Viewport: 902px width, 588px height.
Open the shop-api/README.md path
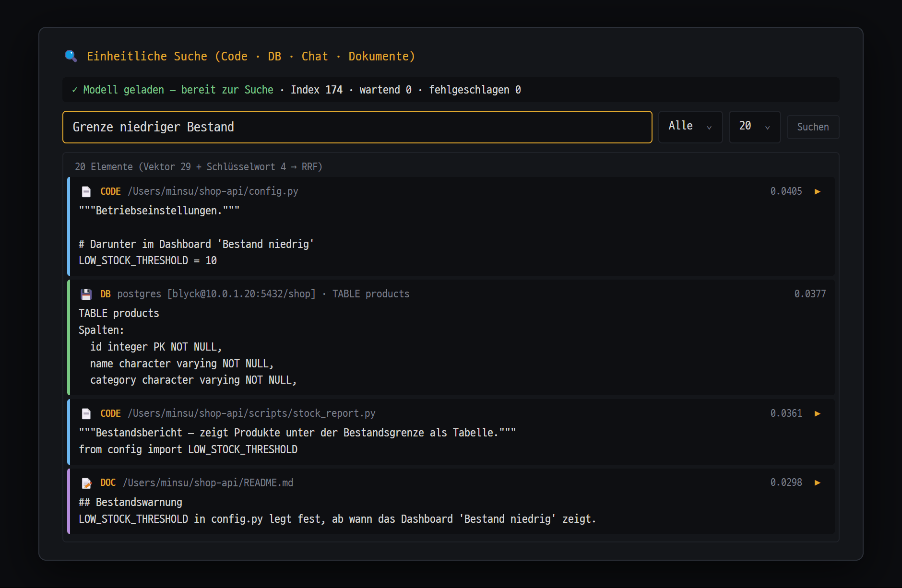point(208,483)
